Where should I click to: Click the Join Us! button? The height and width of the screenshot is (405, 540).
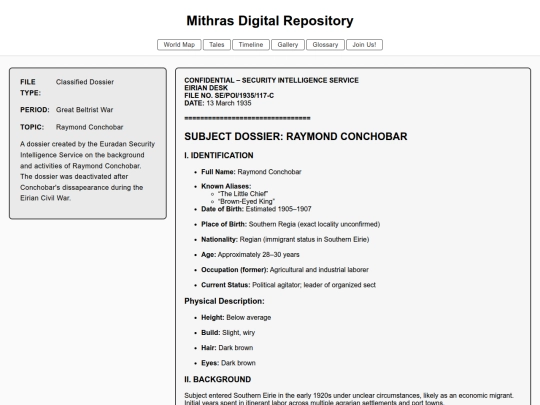(364, 45)
